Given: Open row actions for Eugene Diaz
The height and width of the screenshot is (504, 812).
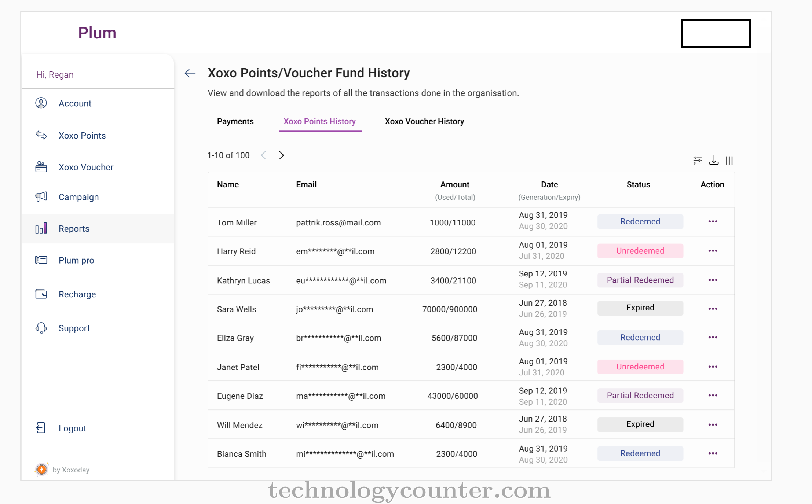Looking at the screenshot, I should click(713, 395).
